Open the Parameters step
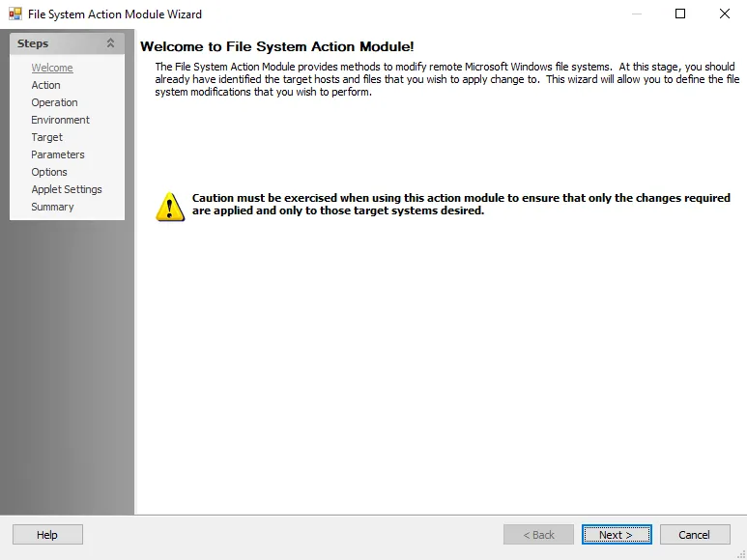 (58, 154)
